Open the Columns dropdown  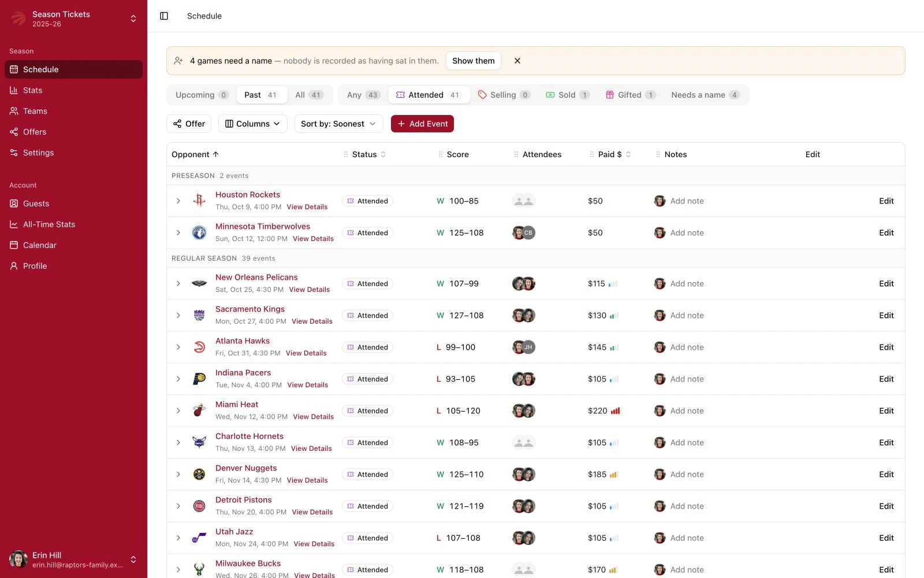click(x=252, y=124)
